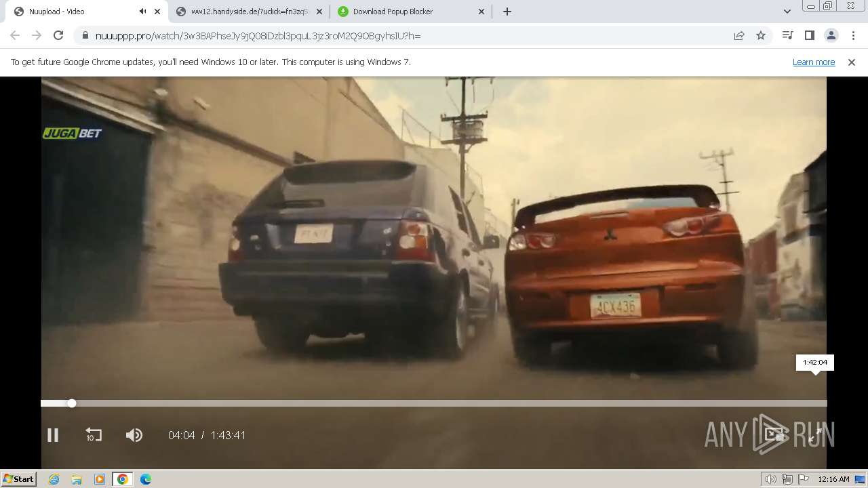The width and height of the screenshot is (868, 488).
Task: Click the 04:04 elapsed time text
Action: (181, 435)
